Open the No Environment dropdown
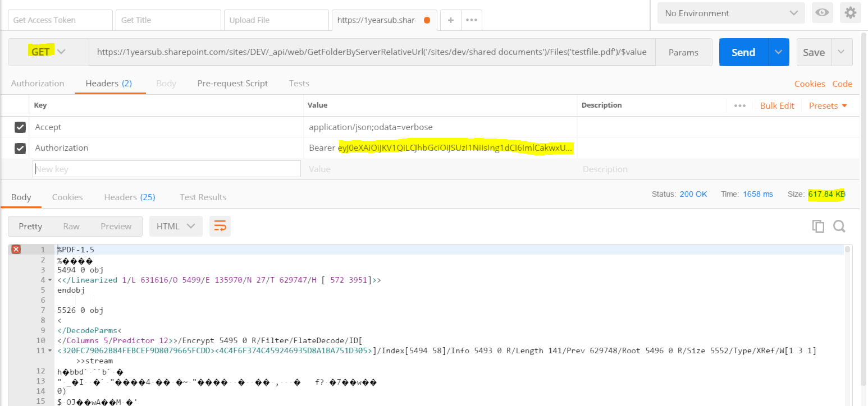868x406 pixels. (730, 12)
